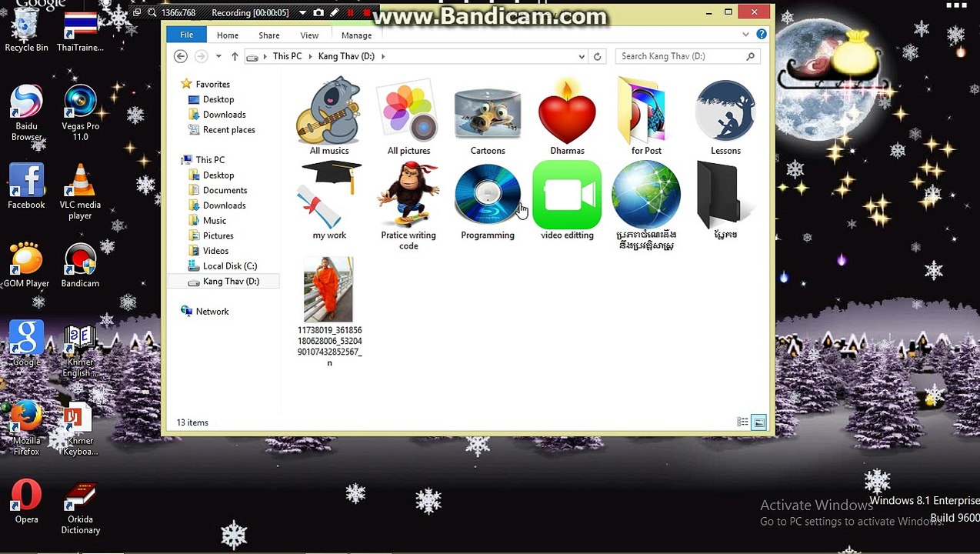
Task: Switch to the Manage ribbon tab
Action: 356,35
